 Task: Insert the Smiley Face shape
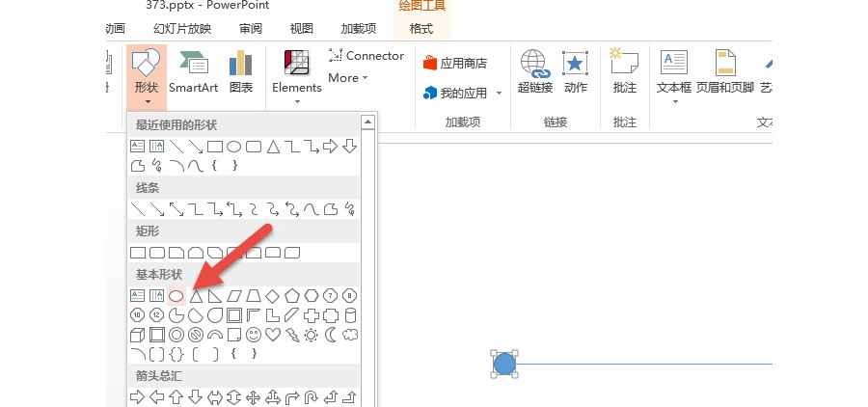[254, 335]
